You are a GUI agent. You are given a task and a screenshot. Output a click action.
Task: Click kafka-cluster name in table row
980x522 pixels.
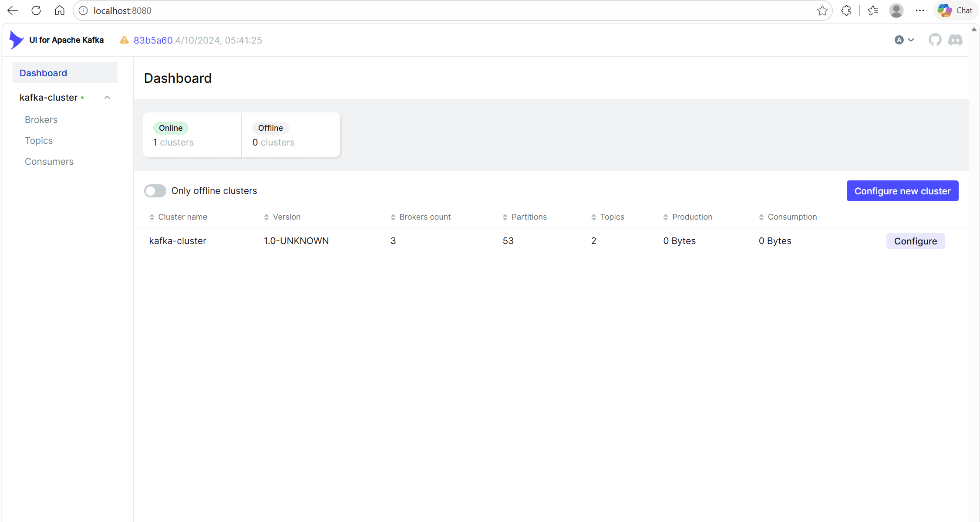click(178, 241)
